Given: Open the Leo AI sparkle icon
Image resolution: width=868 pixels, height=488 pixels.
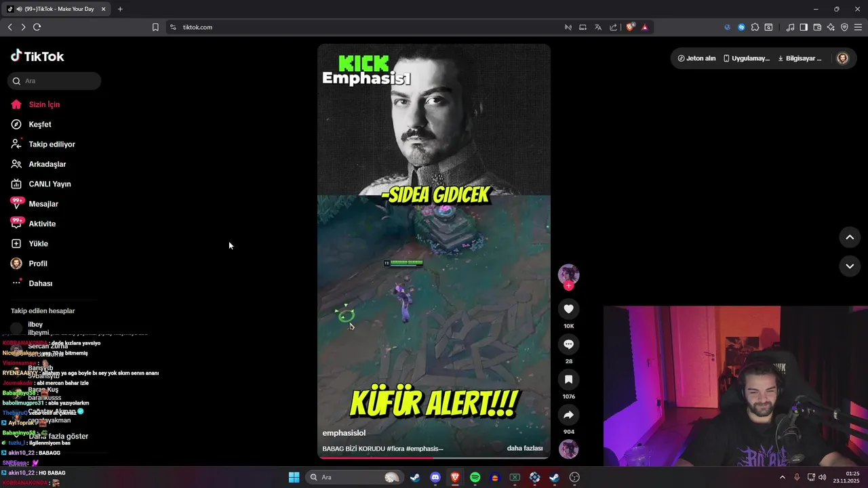Looking at the screenshot, I should coord(831,27).
